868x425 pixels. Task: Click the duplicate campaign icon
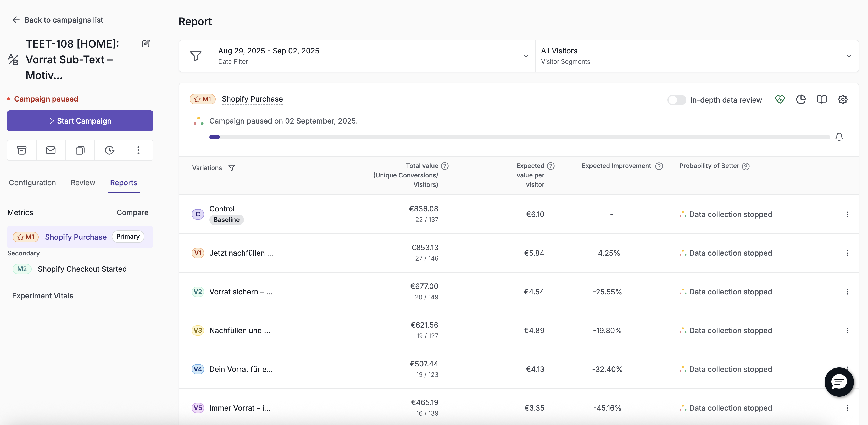tap(80, 150)
